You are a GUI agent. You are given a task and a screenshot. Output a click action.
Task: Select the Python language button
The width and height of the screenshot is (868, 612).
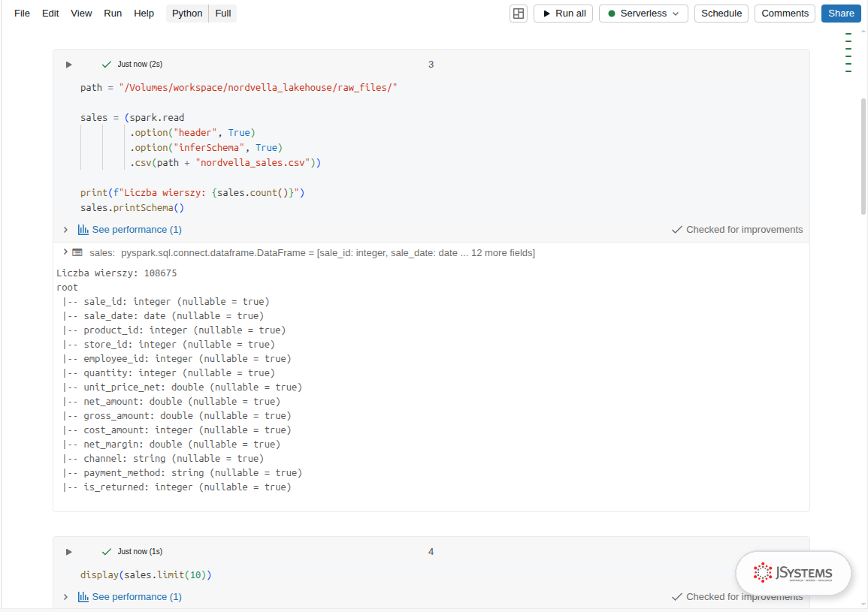[187, 14]
